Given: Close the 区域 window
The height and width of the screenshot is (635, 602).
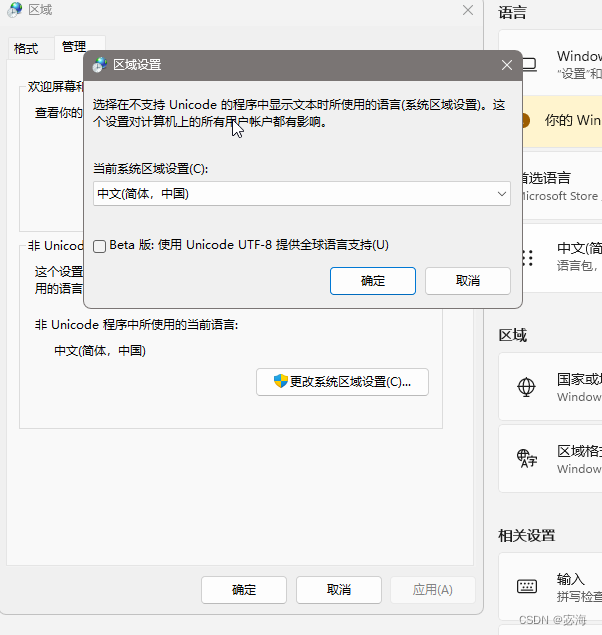Looking at the screenshot, I should (x=468, y=10).
